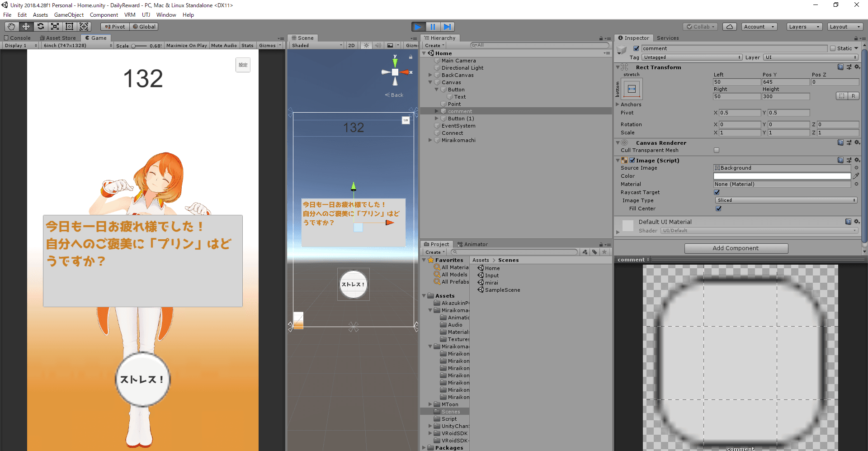
Task: Click the Pause button
Action: point(433,27)
